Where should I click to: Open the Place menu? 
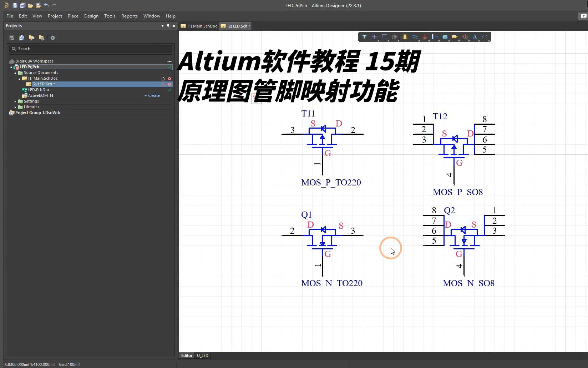tap(73, 16)
